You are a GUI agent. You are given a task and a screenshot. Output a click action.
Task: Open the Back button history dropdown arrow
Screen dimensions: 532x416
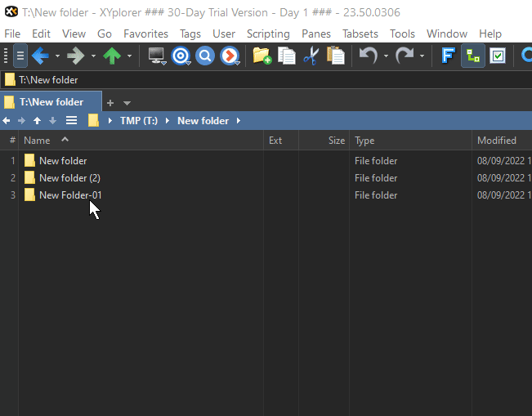(x=57, y=56)
